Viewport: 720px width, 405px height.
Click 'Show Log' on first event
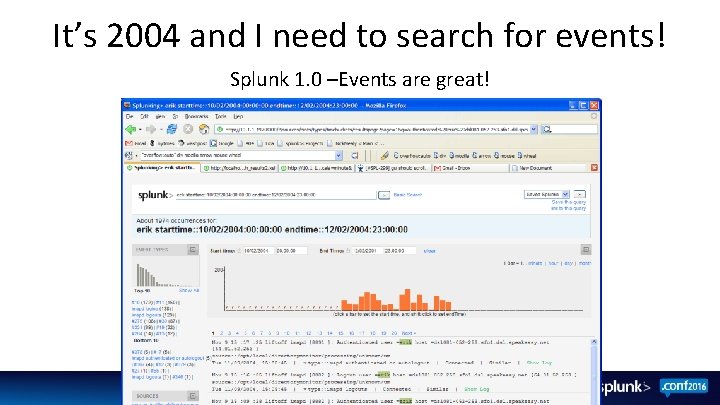click(539, 363)
